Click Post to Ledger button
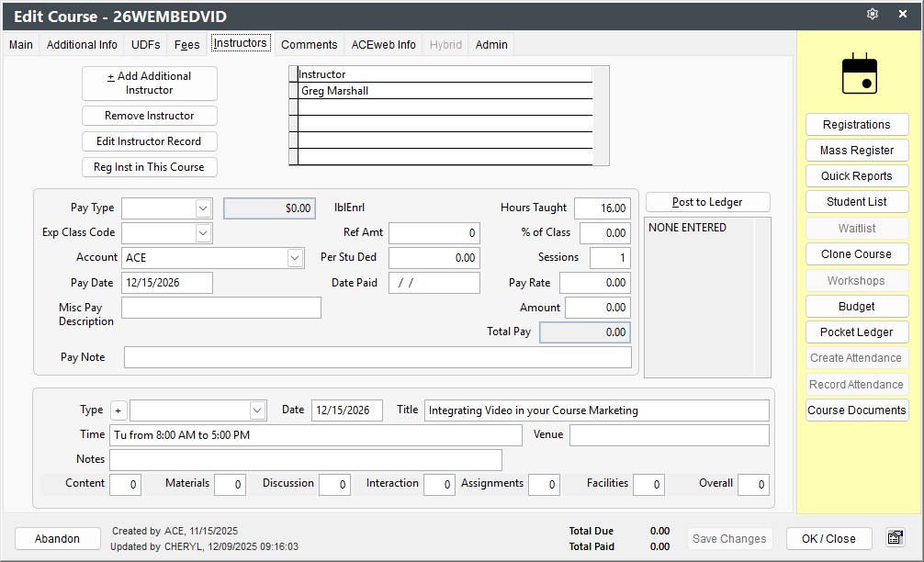 pyautogui.click(x=708, y=202)
